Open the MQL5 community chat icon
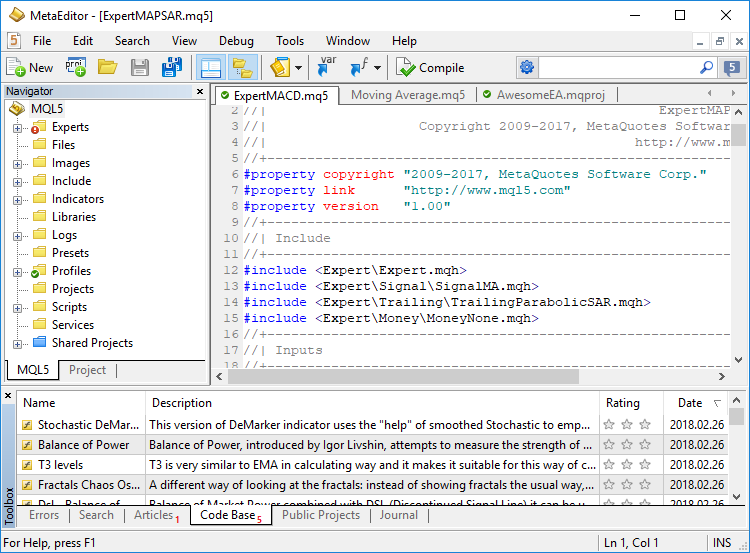The height and width of the screenshot is (553, 750). point(732,67)
